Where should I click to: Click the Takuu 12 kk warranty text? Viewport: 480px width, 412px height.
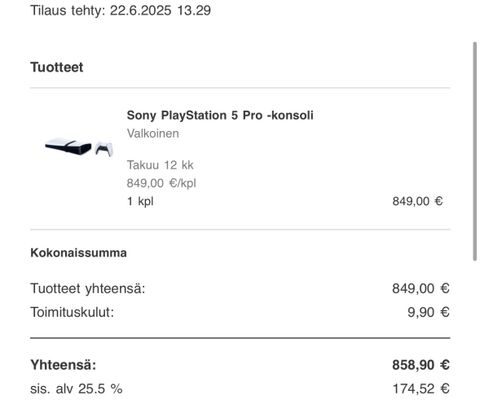160,165
